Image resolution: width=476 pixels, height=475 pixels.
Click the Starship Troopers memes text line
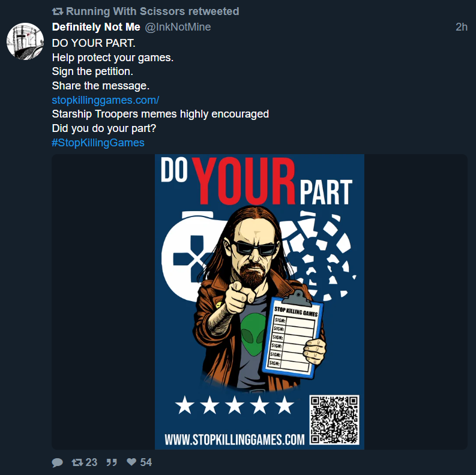pos(160,114)
